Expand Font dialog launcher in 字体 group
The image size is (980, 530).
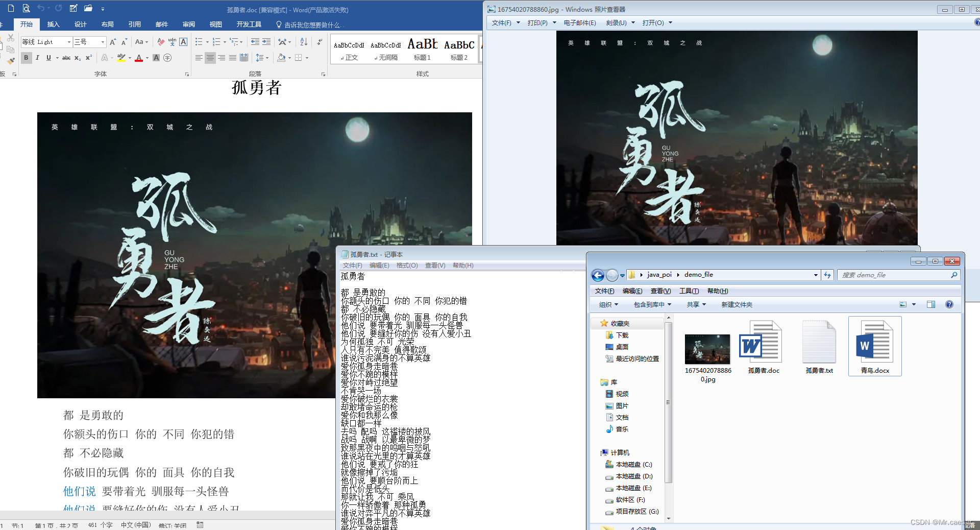(187, 75)
